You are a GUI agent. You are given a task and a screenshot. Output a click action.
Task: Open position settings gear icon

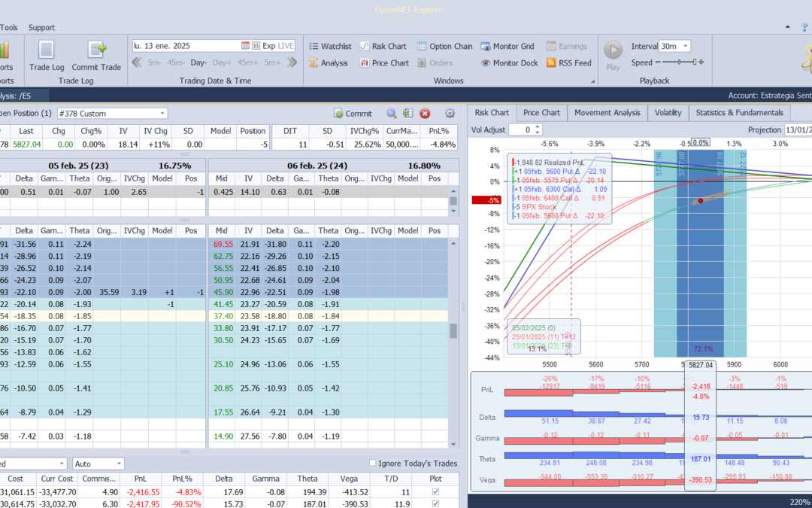coord(450,114)
